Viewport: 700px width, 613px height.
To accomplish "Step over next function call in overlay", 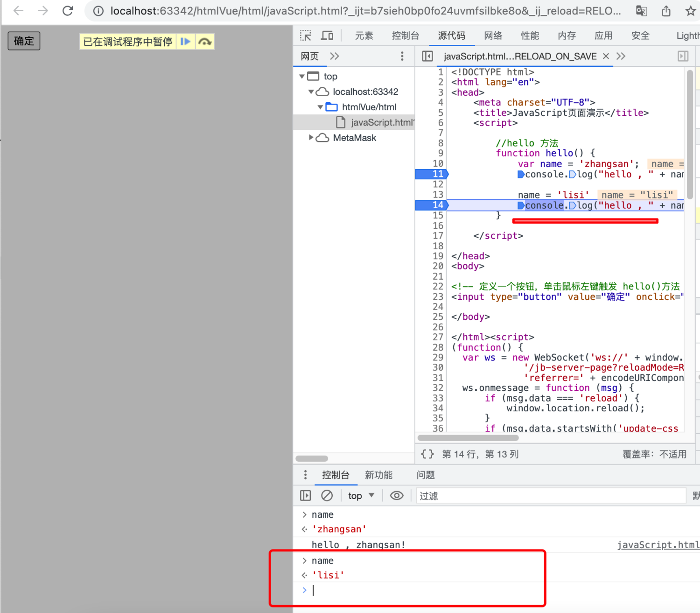I will 205,42.
